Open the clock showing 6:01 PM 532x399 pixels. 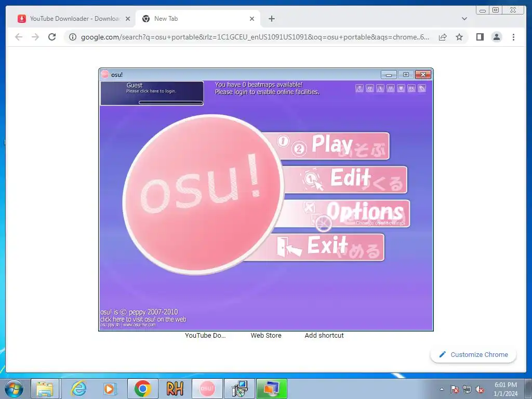(506, 389)
